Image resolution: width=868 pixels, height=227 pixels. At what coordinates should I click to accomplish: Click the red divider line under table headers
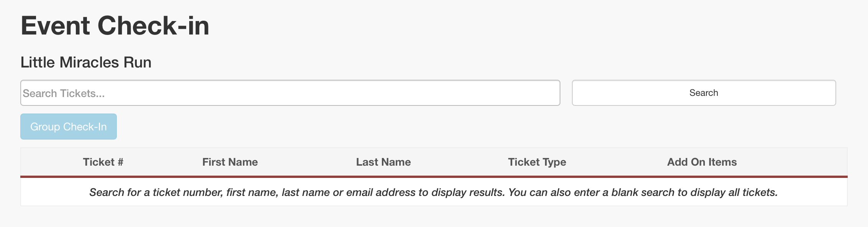(x=434, y=177)
